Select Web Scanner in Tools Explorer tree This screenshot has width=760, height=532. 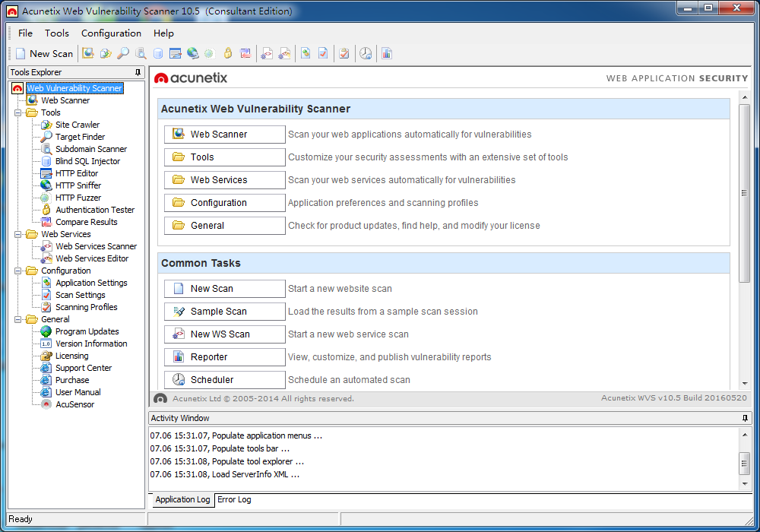coord(65,100)
